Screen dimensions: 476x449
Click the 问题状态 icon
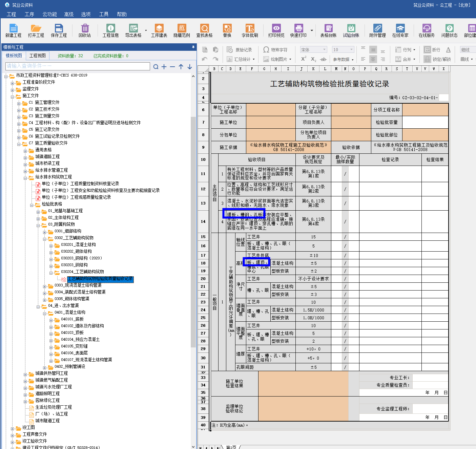[x=450, y=30]
